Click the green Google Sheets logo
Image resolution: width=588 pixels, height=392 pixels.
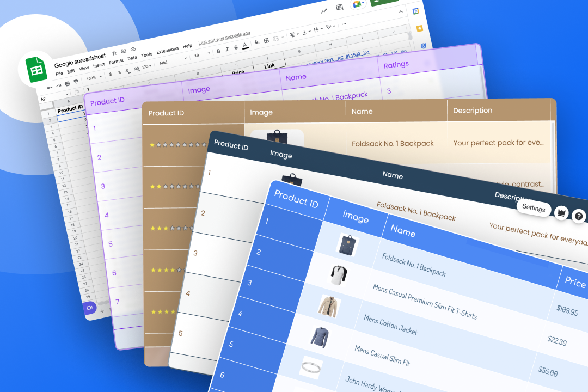[x=36, y=70]
